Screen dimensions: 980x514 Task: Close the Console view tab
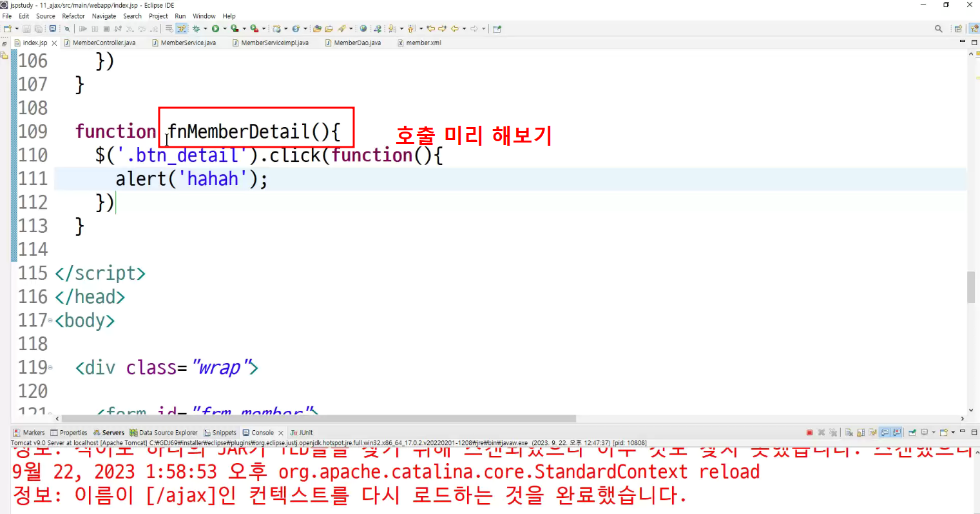(281, 433)
